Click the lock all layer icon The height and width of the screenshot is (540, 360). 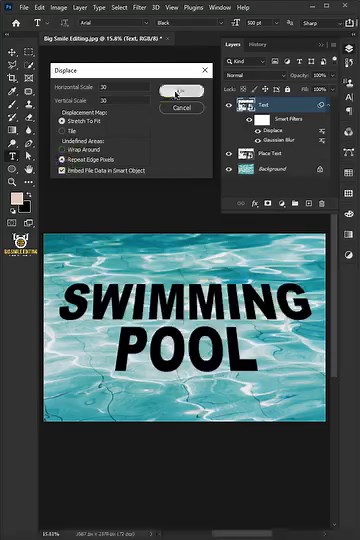pos(287,89)
